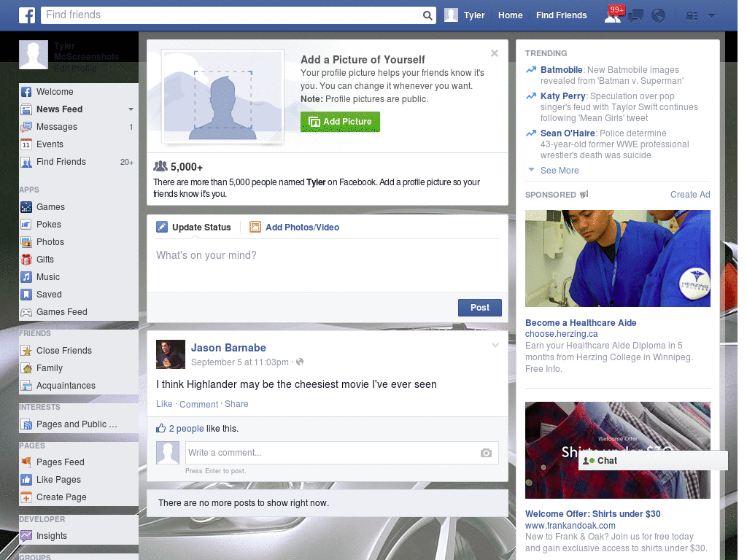
Task: Open the Chat bar
Action: [x=653, y=461]
